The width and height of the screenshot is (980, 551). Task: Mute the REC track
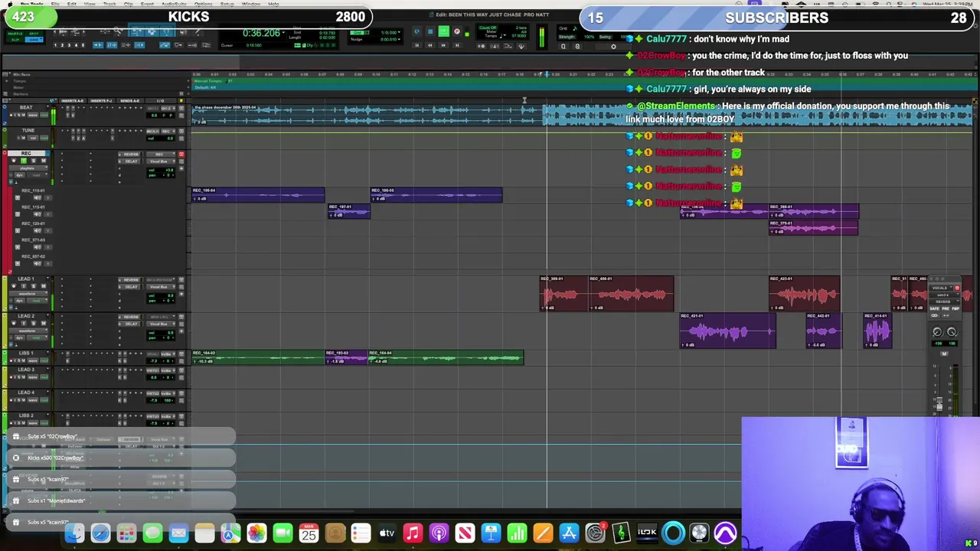point(44,161)
